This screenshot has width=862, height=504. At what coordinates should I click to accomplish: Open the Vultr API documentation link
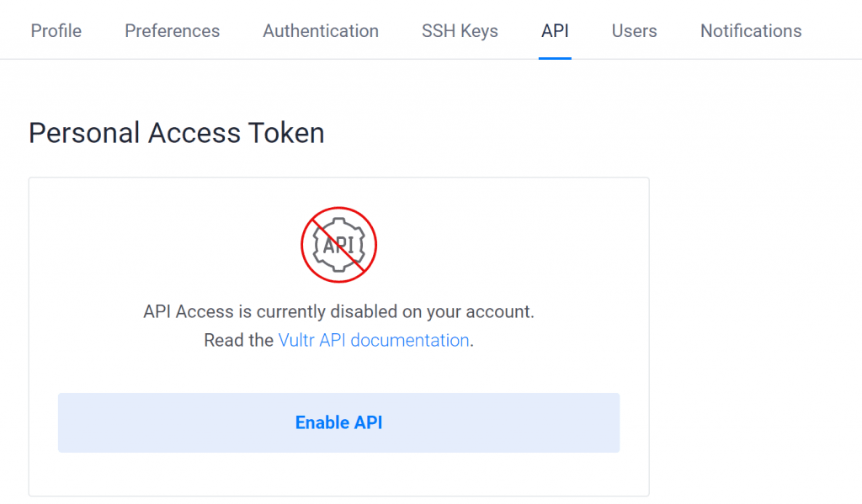coord(374,340)
